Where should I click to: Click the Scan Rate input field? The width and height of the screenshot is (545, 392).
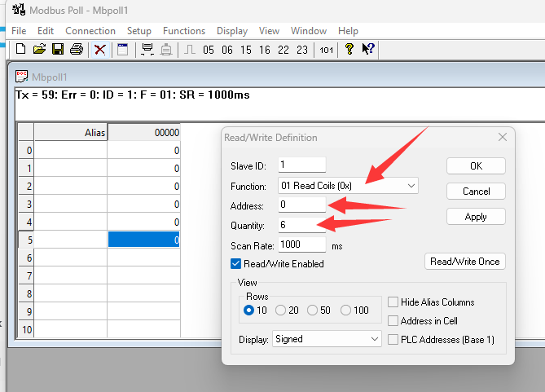click(x=301, y=244)
